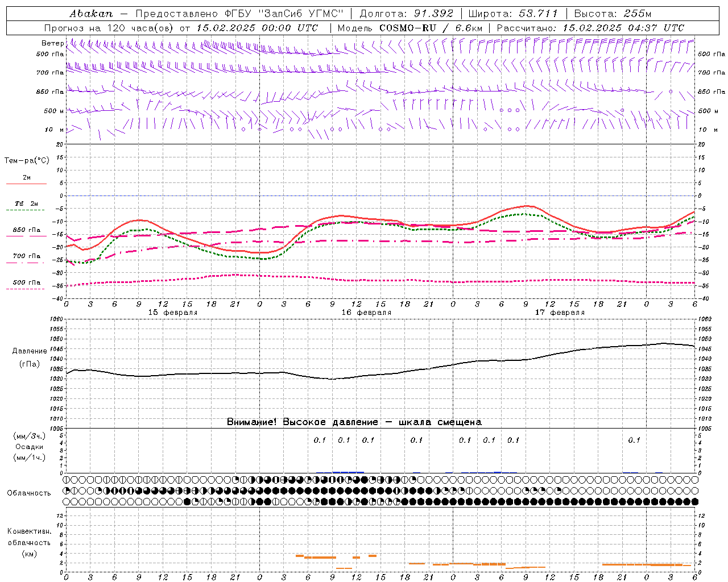Select the 'Долгота: 91.392' longitude value
This screenshot has height=582, width=728.
(x=407, y=14)
